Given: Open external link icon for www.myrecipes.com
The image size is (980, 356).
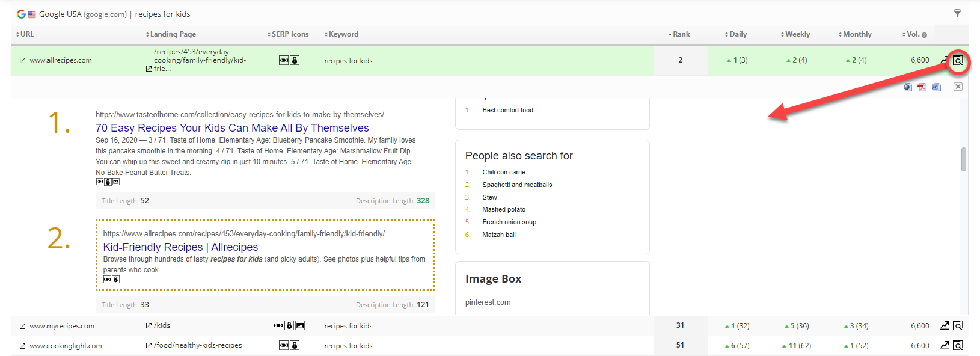Looking at the screenshot, I should click(x=22, y=326).
